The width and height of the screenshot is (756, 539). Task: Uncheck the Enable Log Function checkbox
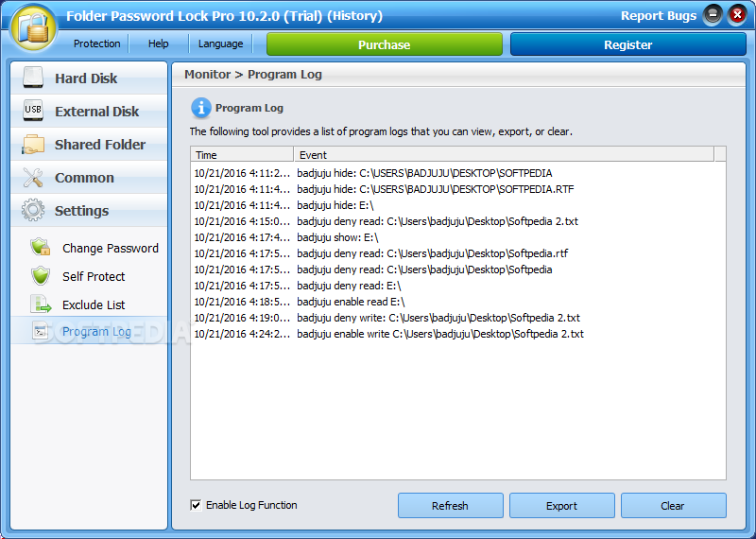[196, 505]
